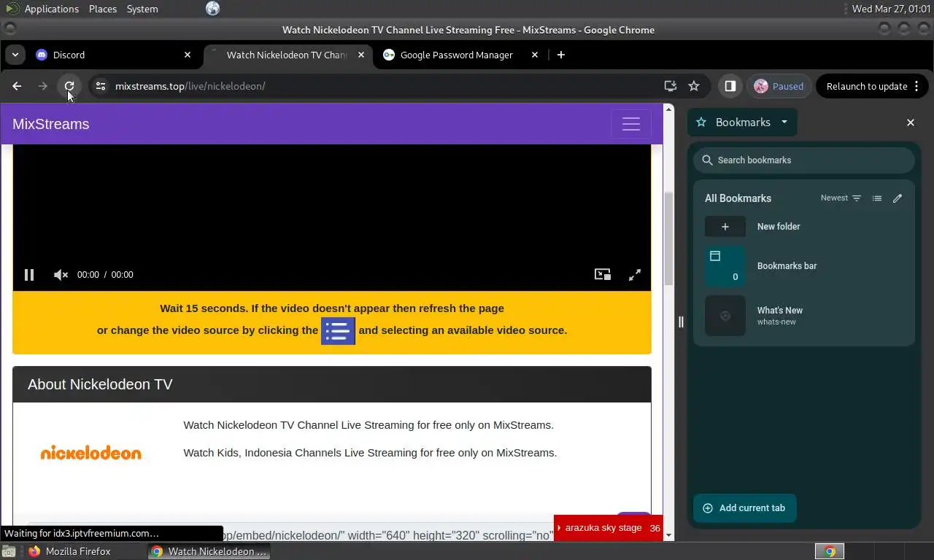Open the Newest sort dropdown
The width and height of the screenshot is (934, 560).
coord(841,198)
